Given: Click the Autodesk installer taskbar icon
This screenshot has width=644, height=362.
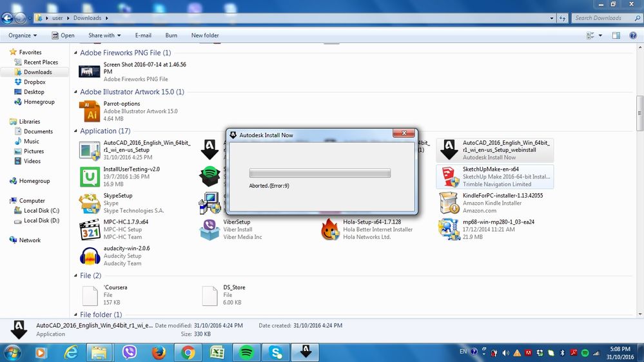Looking at the screenshot, I should pos(305,352).
